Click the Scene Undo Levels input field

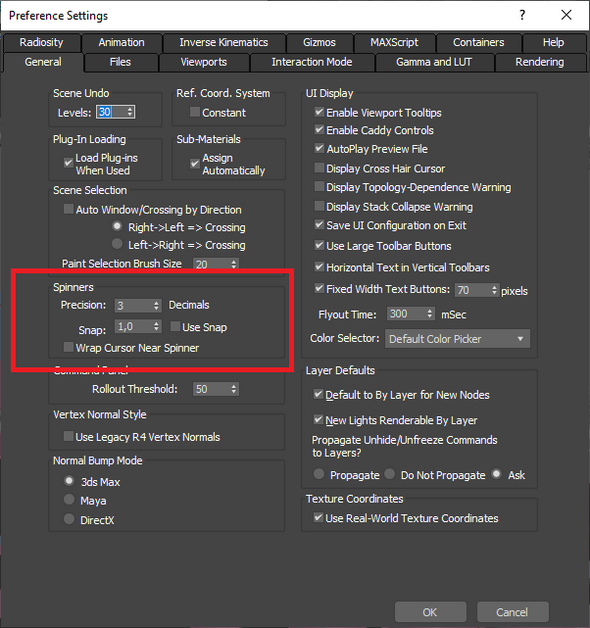coord(111,112)
